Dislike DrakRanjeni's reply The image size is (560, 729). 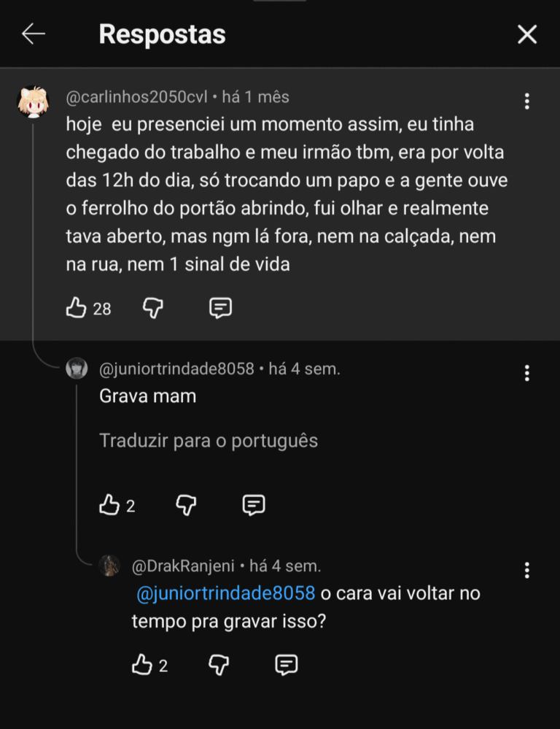(x=219, y=665)
